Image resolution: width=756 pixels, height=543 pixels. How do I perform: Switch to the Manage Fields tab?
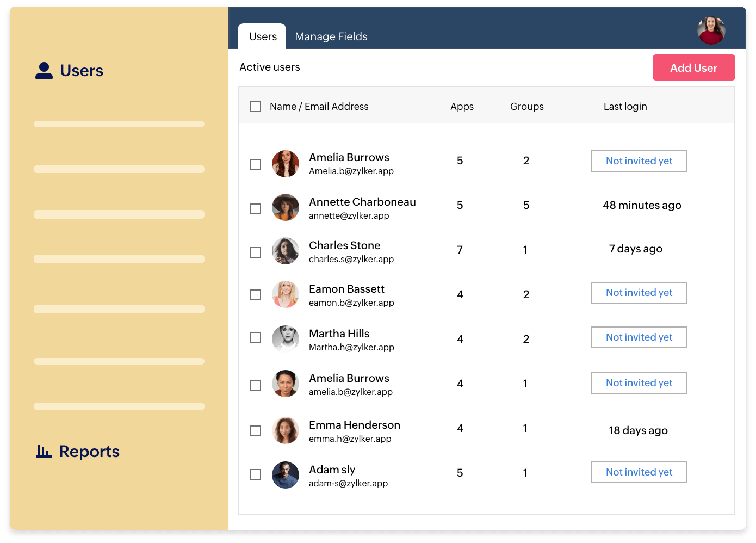pos(331,36)
